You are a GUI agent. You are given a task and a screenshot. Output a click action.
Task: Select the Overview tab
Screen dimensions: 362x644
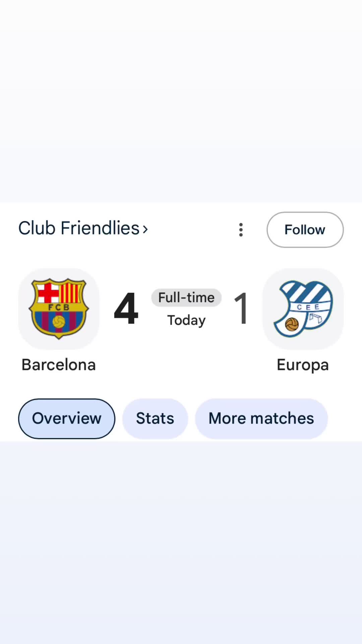(x=67, y=419)
